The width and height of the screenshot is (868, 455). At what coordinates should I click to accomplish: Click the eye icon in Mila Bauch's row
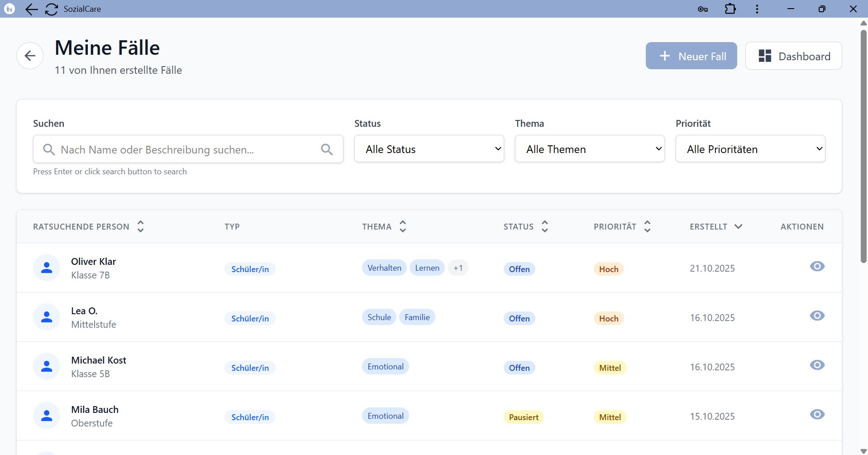pos(817,414)
